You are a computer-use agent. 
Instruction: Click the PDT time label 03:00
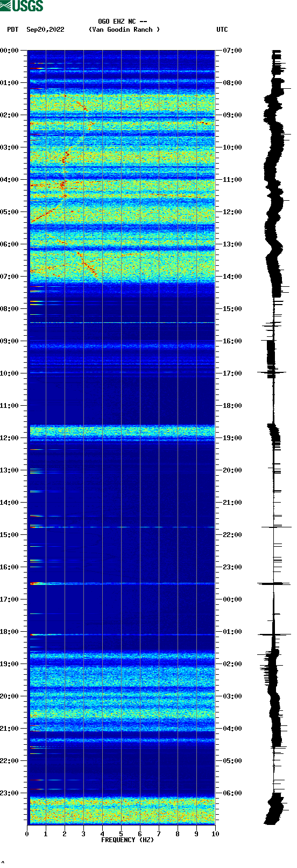click(x=9, y=147)
